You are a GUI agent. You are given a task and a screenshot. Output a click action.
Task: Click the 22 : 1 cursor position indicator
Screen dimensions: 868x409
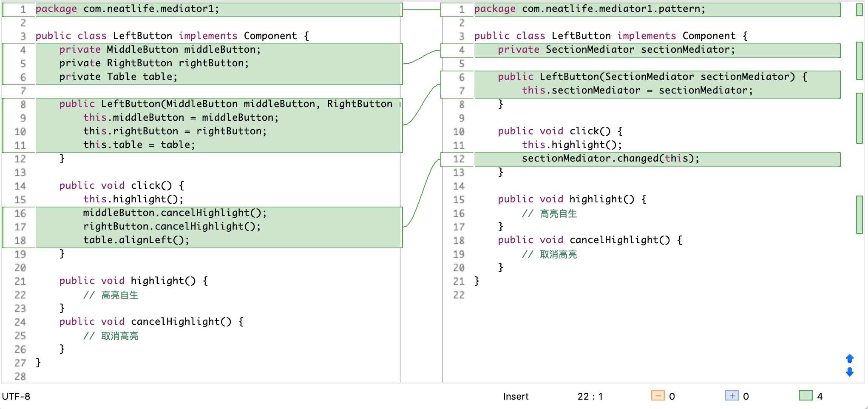(x=590, y=396)
